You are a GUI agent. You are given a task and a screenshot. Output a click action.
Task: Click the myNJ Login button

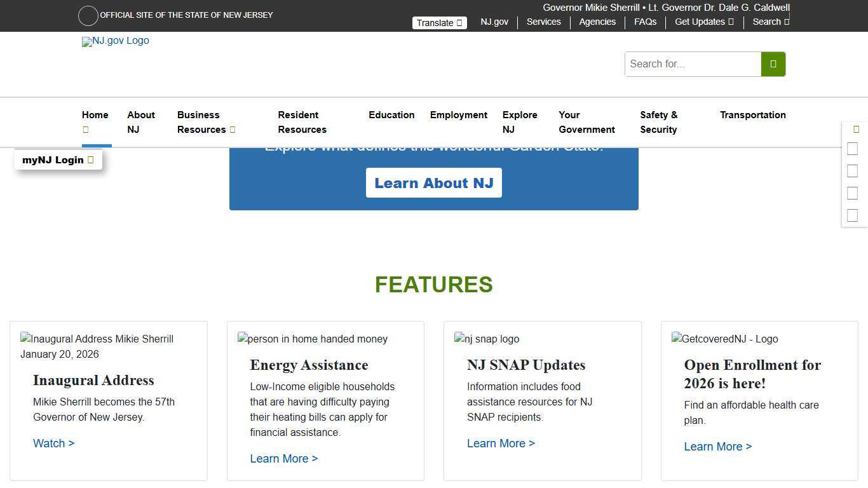click(58, 159)
